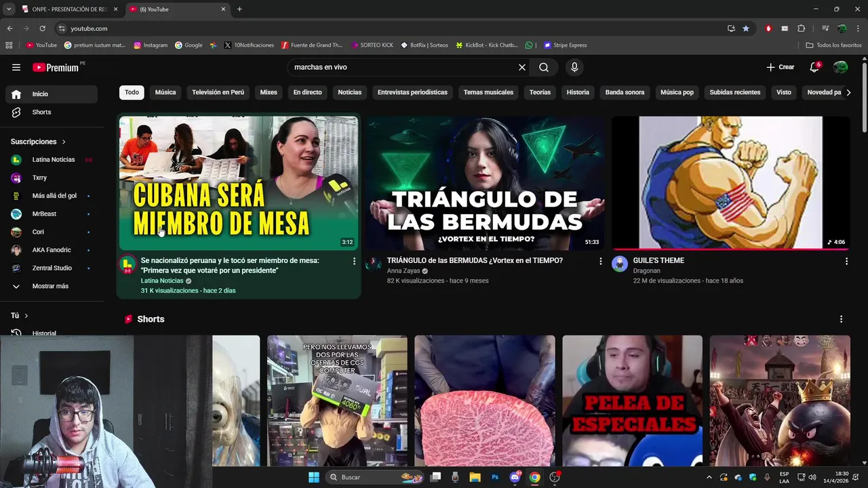The height and width of the screenshot is (488, 868).
Task: Open Latina Noticias subscription
Action: 52,160
